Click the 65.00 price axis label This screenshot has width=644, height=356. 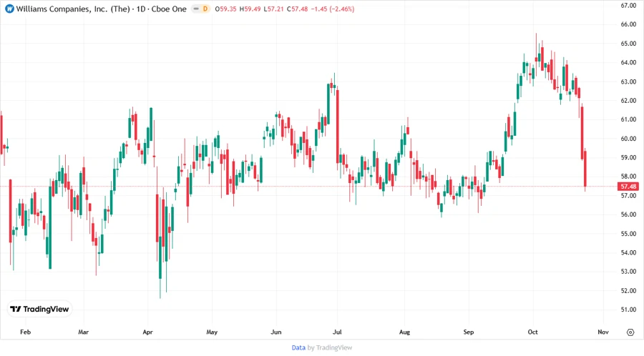tap(628, 44)
